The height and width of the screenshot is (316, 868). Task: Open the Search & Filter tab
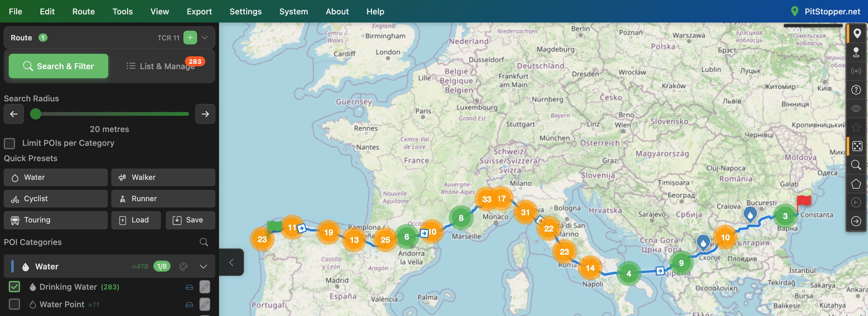58,66
